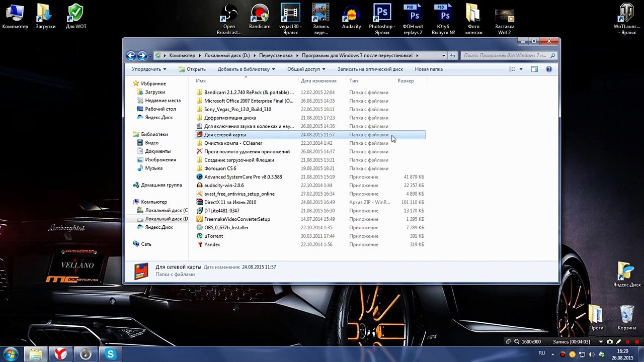This screenshot has height=362, width=644.
Task: Click the volume speaker tray icon
Action: pyautogui.click(x=592, y=354)
